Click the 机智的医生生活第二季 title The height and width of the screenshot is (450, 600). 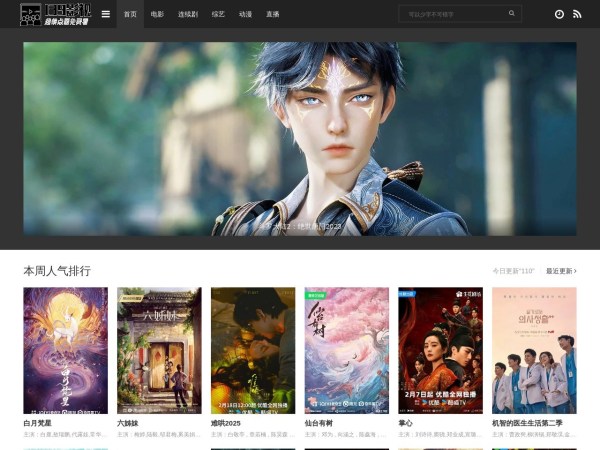[x=525, y=423]
